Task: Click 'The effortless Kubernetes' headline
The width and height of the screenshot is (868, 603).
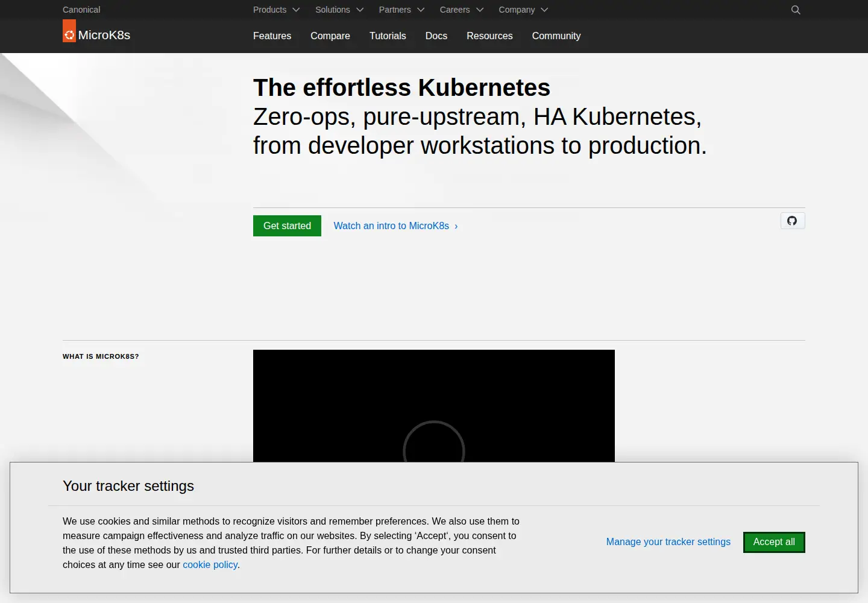Action: point(401,87)
